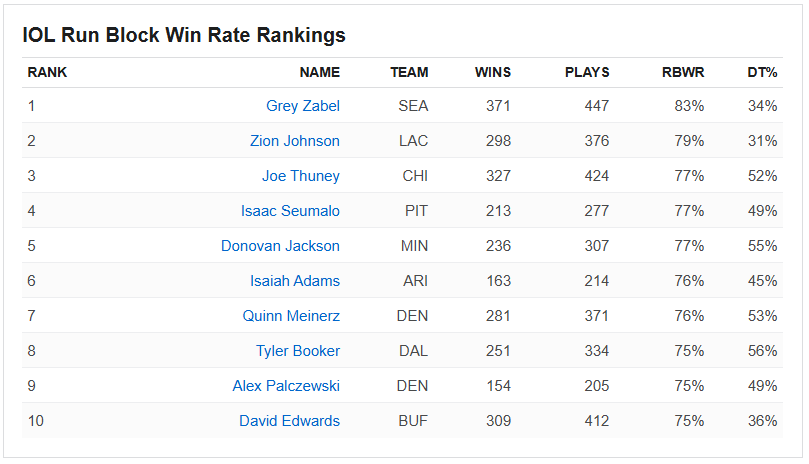The image size is (809, 464).
Task: Open Grey Zabel's player page
Action: point(302,106)
